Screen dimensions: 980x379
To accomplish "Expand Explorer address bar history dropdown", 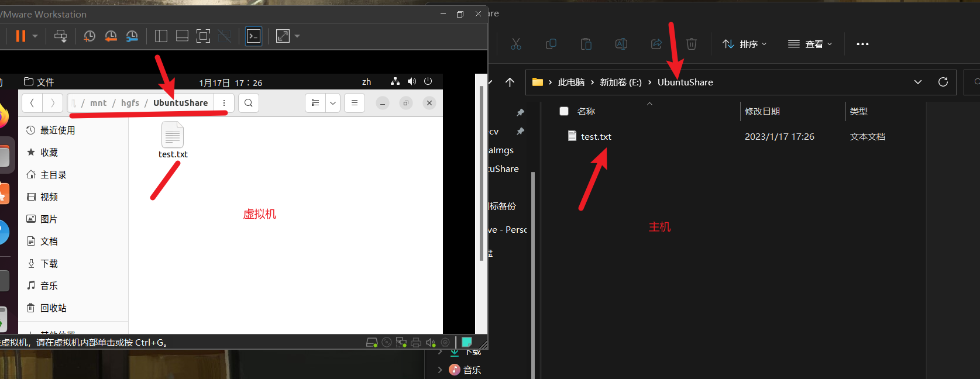I will click(918, 82).
